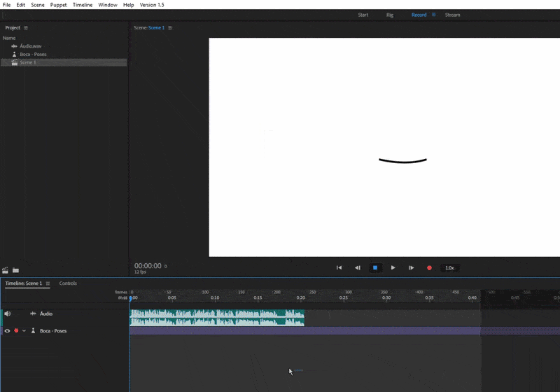Click the Go to Start playback button

[339, 267]
